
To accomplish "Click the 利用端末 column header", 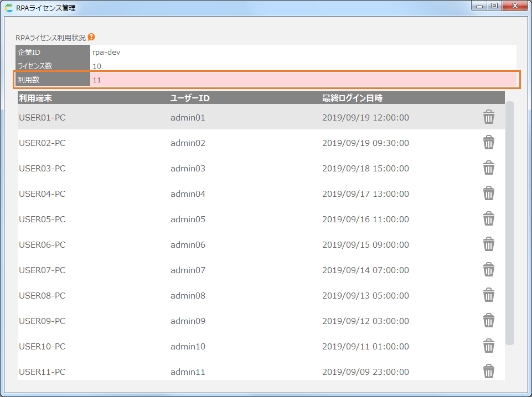I will click(x=39, y=98).
